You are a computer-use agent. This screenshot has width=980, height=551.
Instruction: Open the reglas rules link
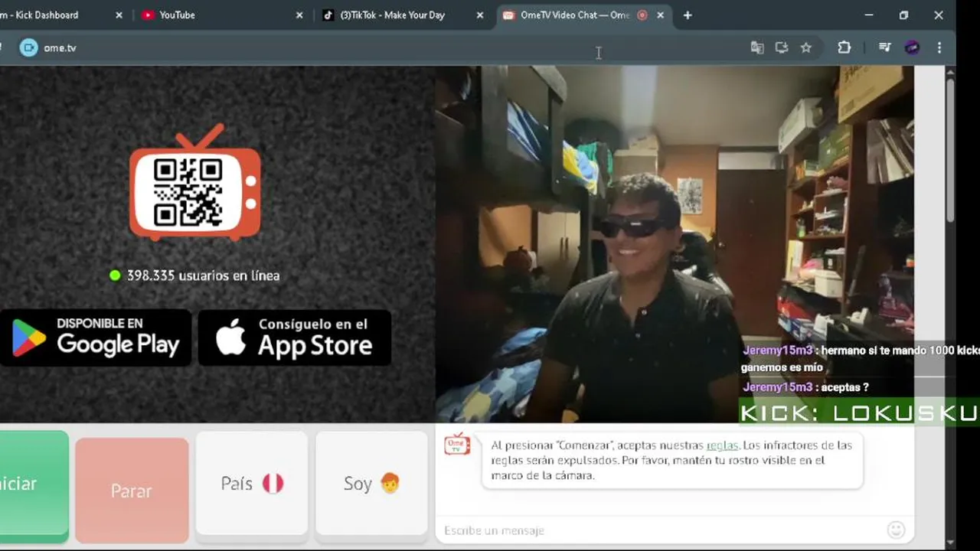[722, 445]
